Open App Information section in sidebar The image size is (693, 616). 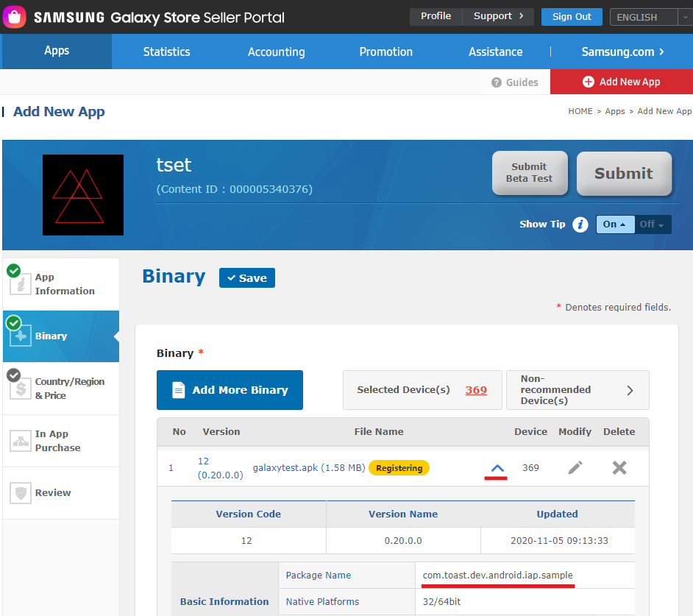point(61,284)
